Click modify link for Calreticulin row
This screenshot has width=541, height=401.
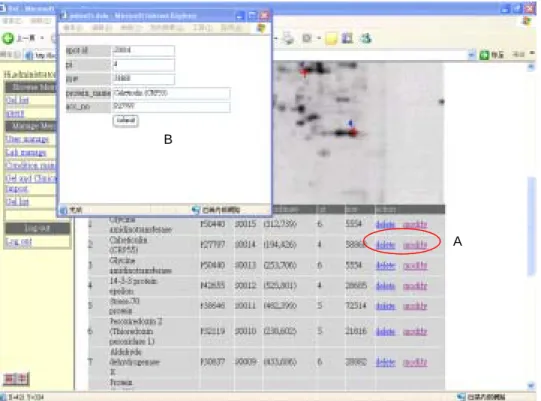coord(415,245)
